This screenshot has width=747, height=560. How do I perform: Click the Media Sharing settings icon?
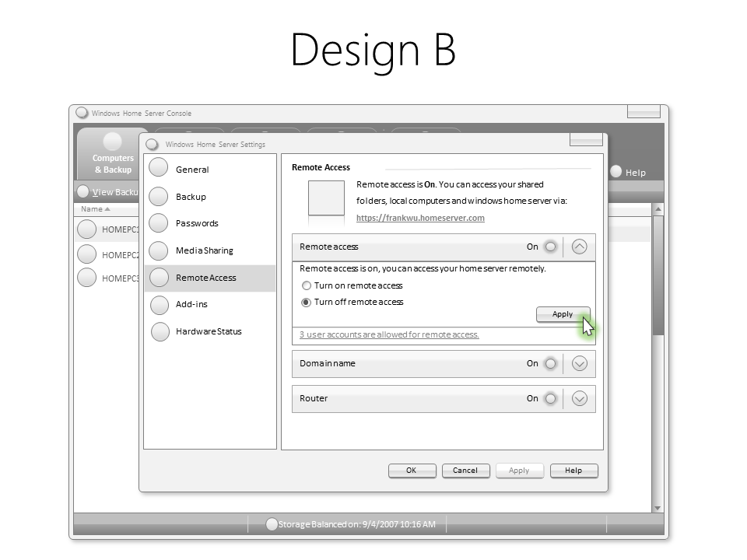point(158,250)
